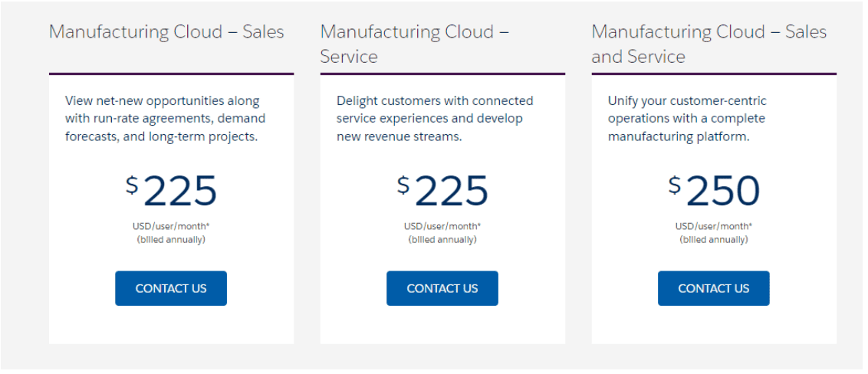
Task: Click '(billed annually)' note in Service card
Action: pyautogui.click(x=442, y=240)
